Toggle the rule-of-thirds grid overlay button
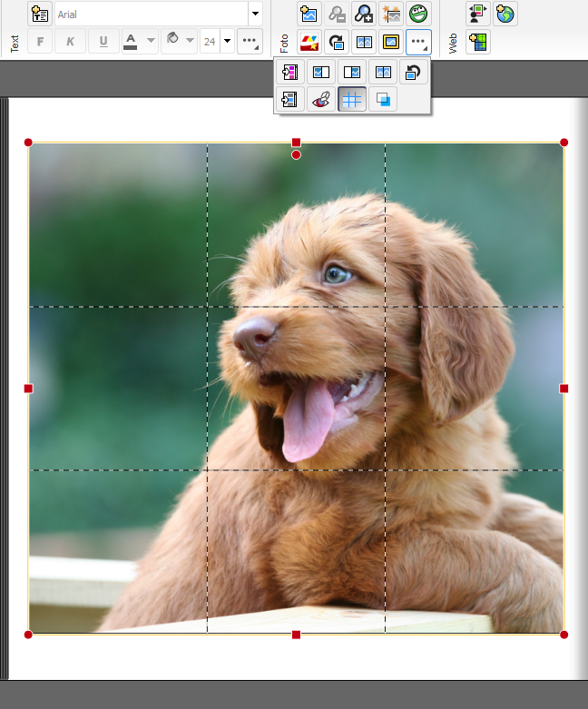 point(352,100)
